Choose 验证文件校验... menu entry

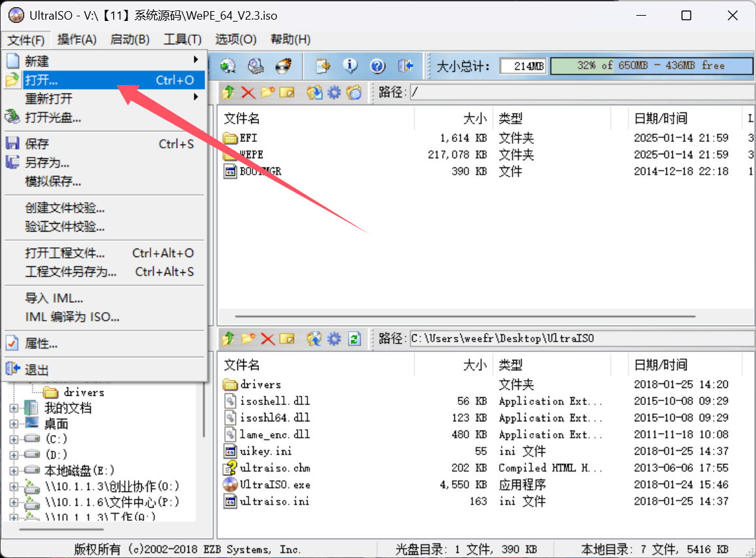pyautogui.click(x=105, y=227)
